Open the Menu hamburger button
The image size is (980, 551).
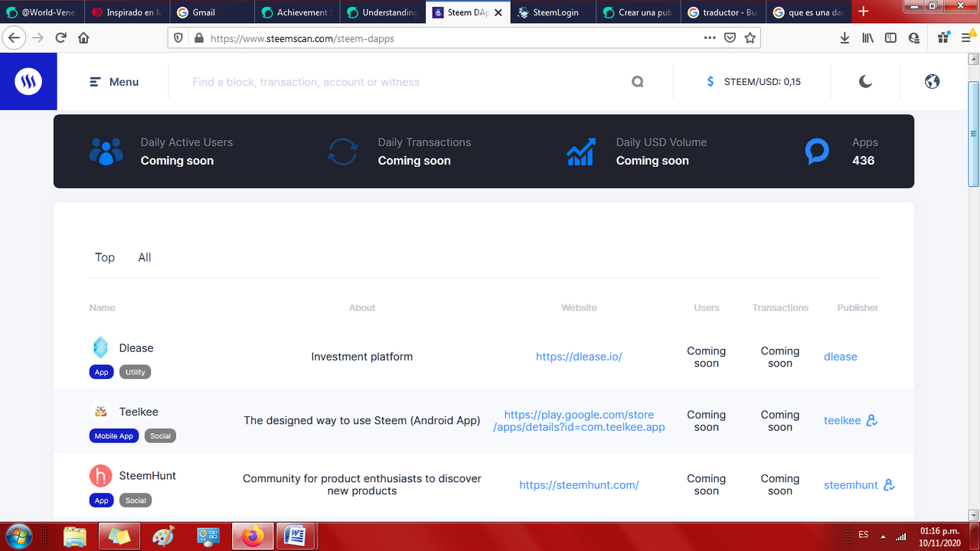(x=114, y=82)
